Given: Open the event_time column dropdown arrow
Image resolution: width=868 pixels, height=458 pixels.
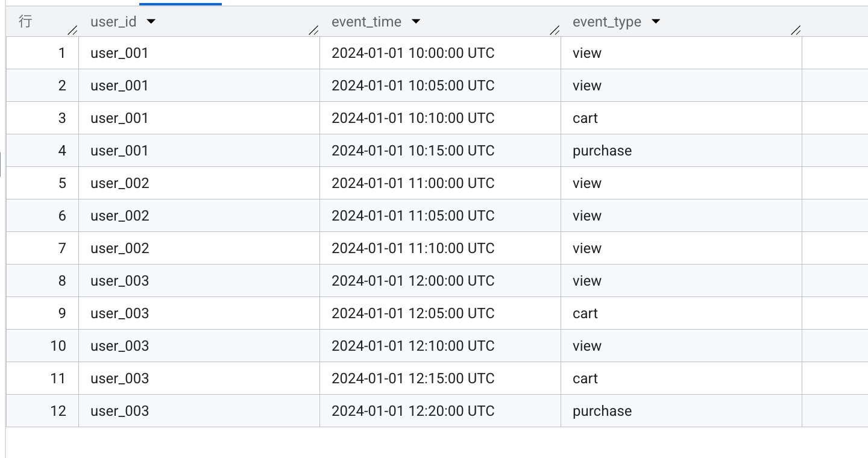Looking at the screenshot, I should [x=417, y=21].
